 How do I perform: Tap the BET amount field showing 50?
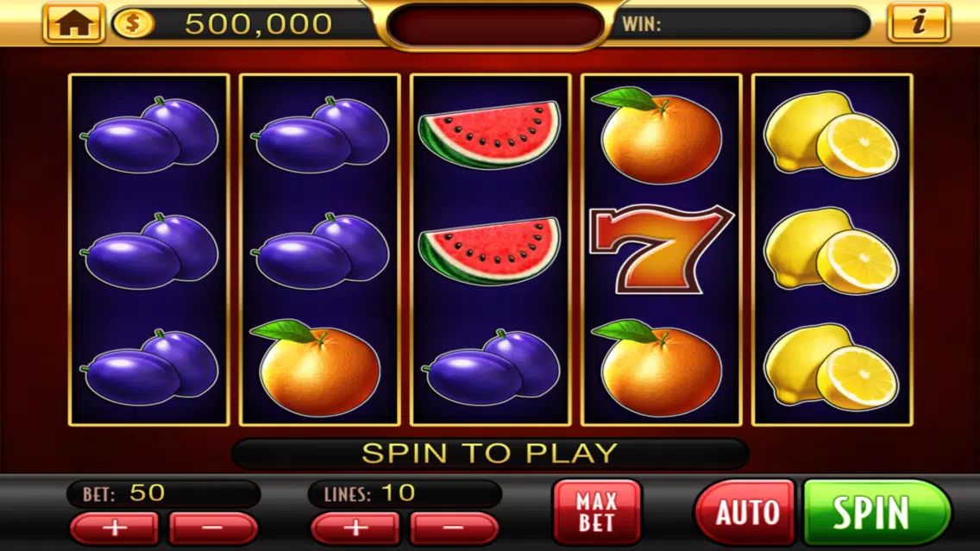(x=164, y=493)
